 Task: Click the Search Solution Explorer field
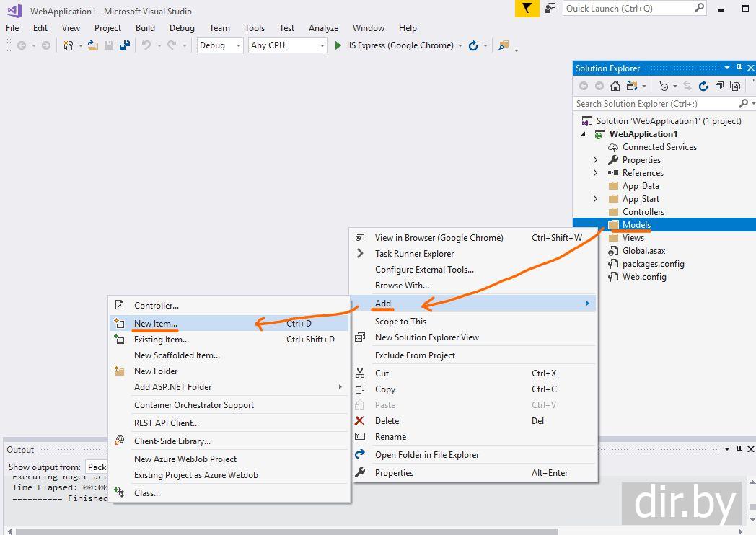(x=654, y=104)
